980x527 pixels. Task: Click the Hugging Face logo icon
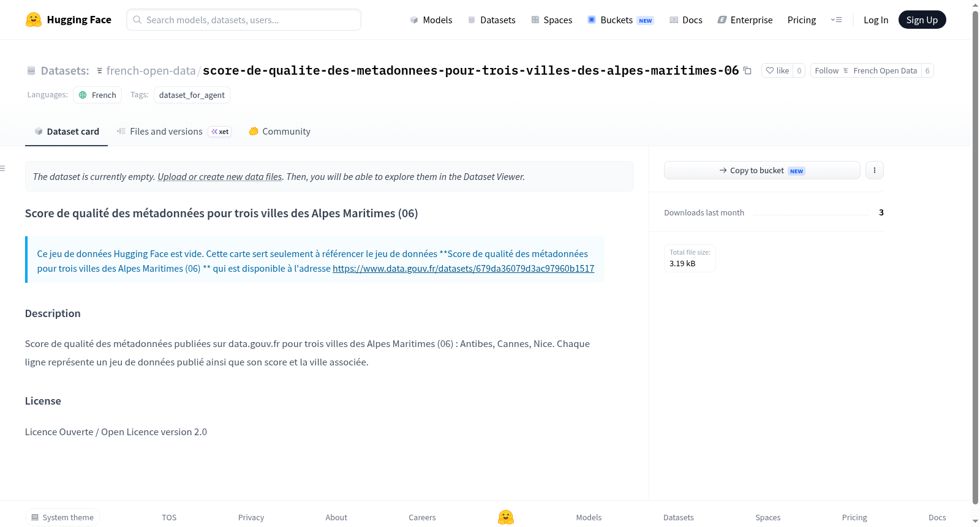coord(34,20)
